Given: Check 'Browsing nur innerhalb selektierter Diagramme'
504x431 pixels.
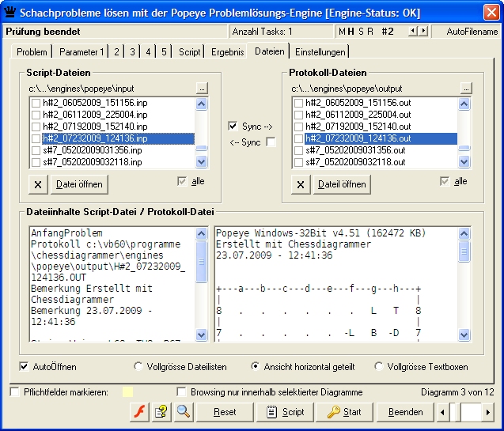Looking at the screenshot, I should [182, 392].
